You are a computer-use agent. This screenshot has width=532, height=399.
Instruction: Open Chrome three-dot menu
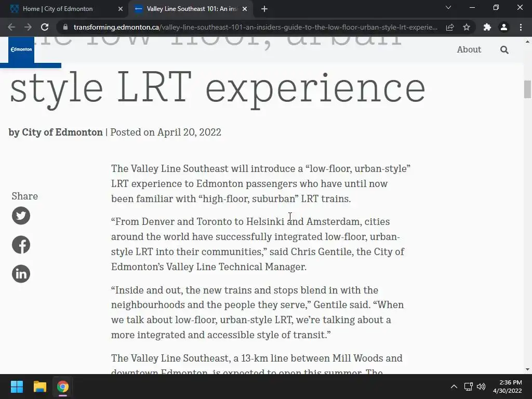[x=521, y=27]
